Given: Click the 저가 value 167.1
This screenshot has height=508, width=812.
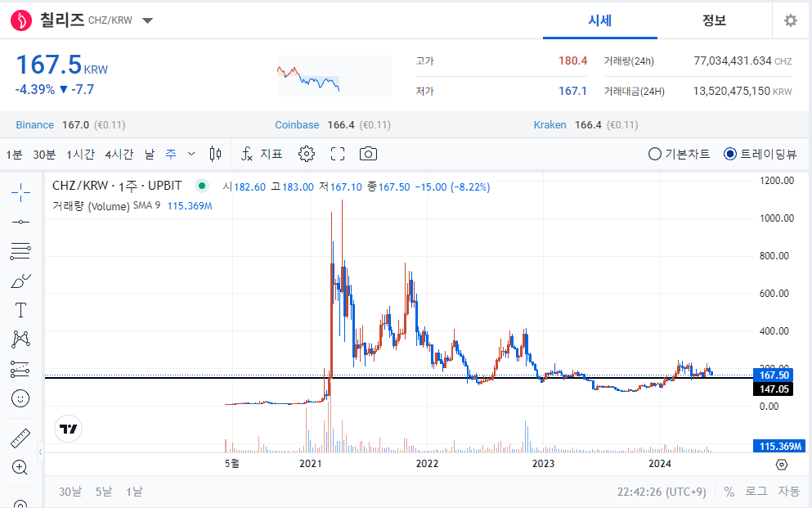Looking at the screenshot, I should coord(572,91).
